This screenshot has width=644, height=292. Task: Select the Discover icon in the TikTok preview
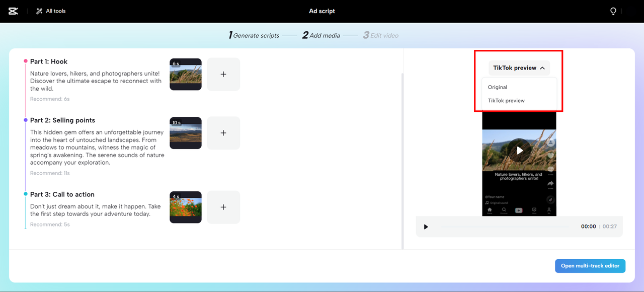(504, 210)
